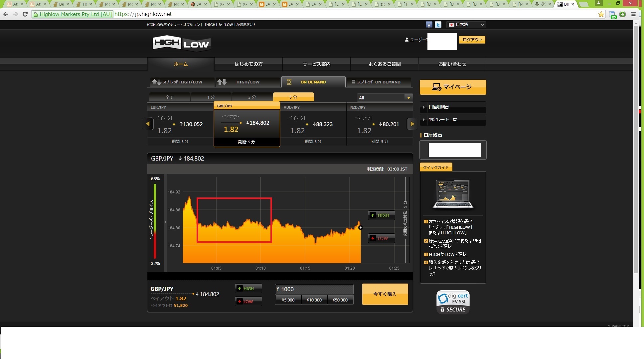This screenshot has height=359, width=644.
Task: Select the NZD/JPY asset card
Action: [380, 124]
